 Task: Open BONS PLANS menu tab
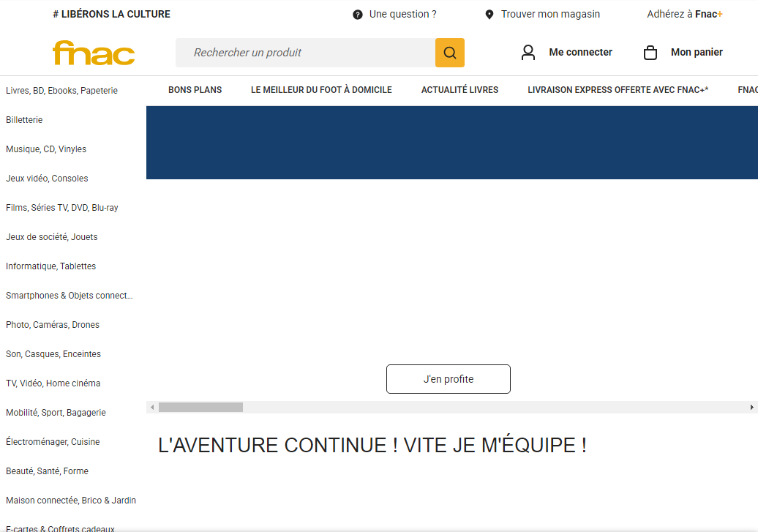(195, 90)
